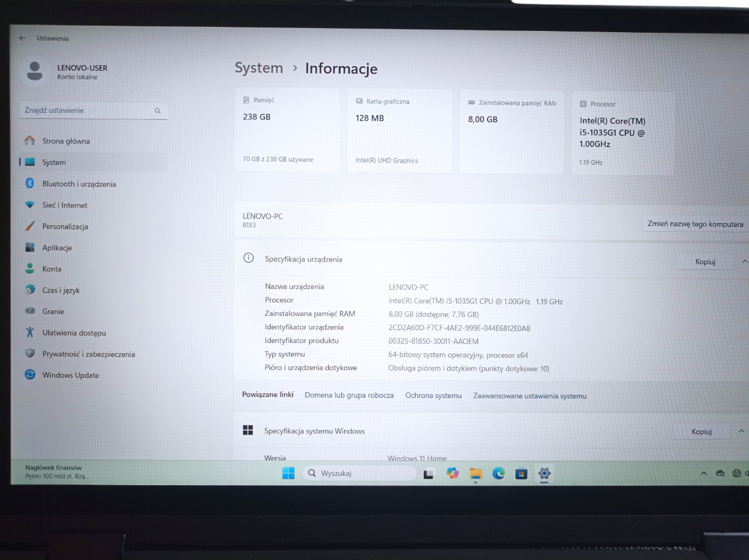Click Zmień nazwę tego komputera button

point(695,224)
